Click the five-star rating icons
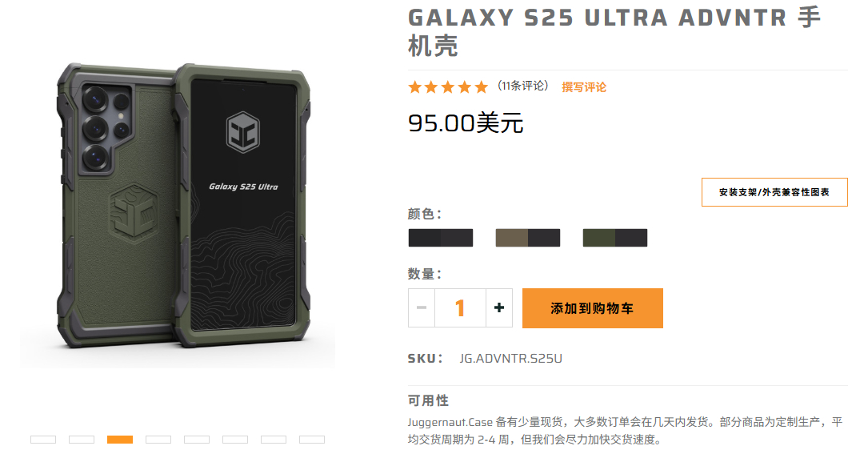Screen dimensions: 868x458 point(448,87)
